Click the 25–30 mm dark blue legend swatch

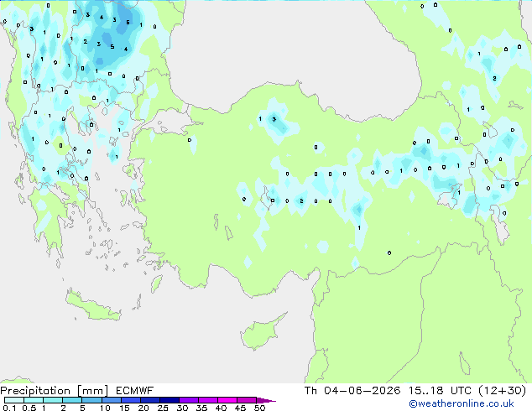pyautogui.click(x=169, y=400)
